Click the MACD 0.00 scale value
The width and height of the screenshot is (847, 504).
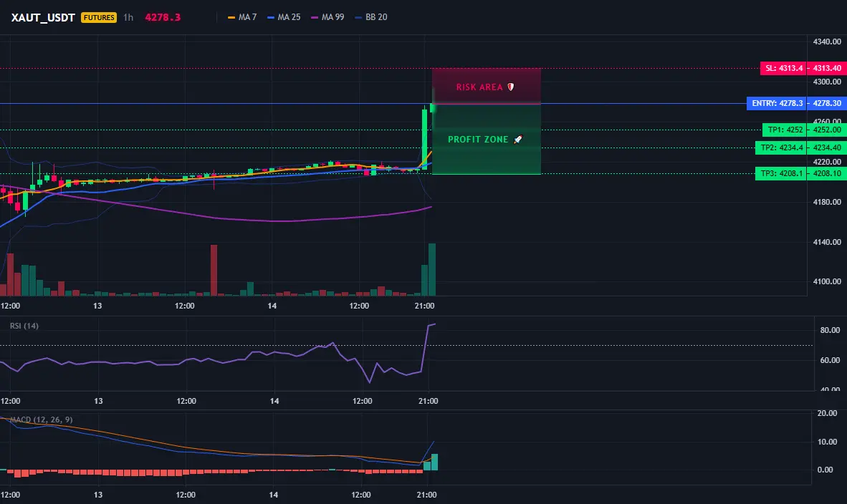[x=825, y=470]
